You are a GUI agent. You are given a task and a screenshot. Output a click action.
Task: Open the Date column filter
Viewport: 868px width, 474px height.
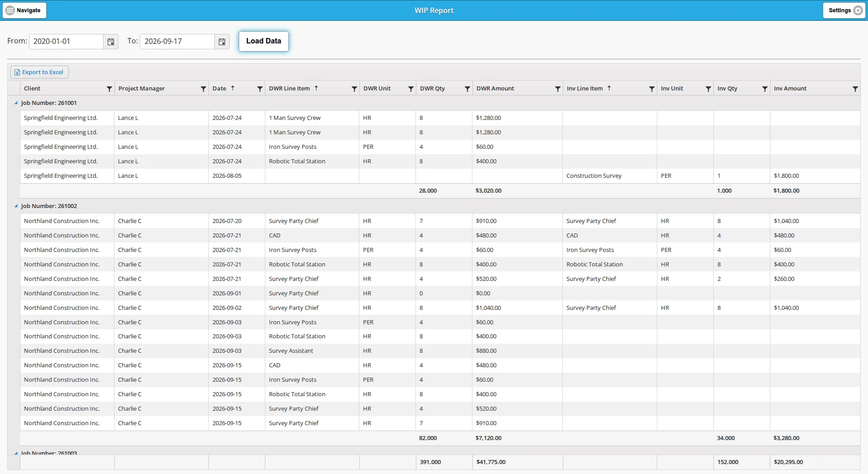260,89
